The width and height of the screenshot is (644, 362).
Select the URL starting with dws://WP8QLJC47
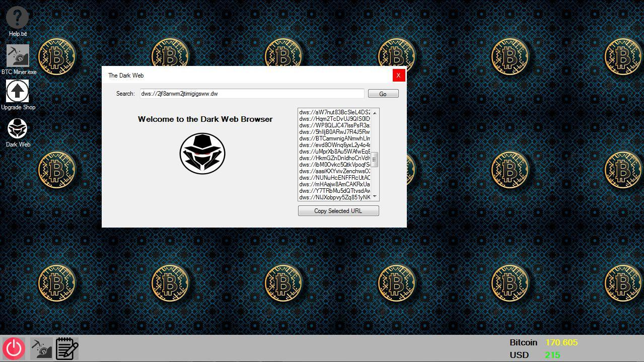click(335, 125)
